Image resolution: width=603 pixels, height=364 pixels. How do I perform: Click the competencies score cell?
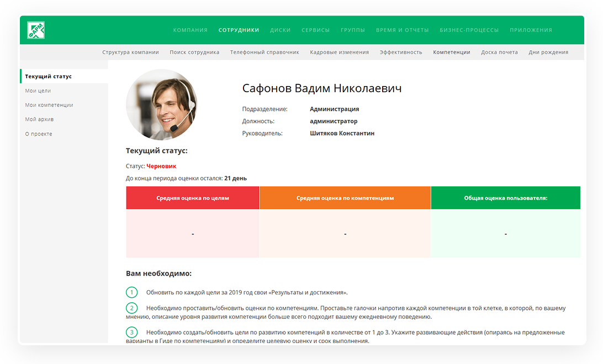[x=345, y=233]
